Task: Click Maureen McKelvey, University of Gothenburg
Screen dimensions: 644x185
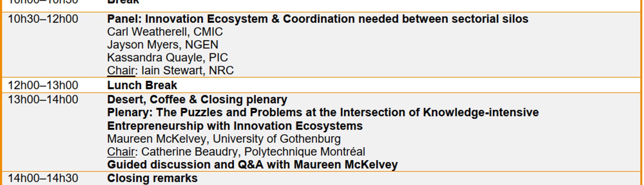Action: click(224, 139)
